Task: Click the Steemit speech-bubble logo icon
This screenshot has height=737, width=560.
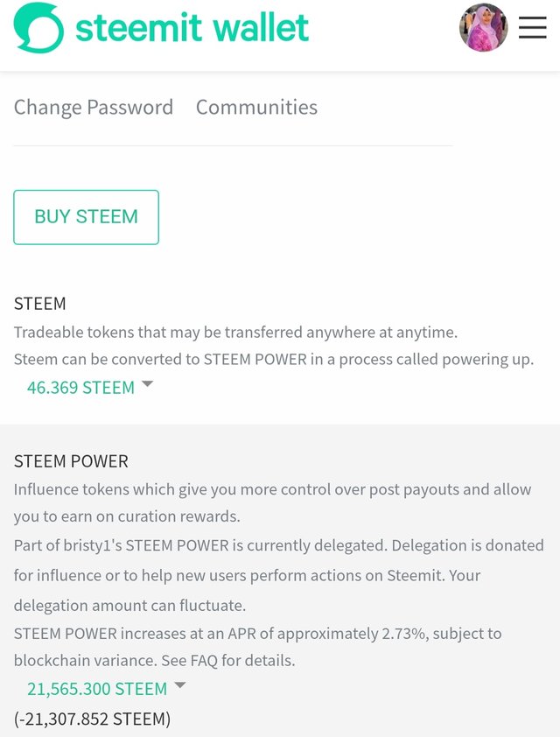Action: pyautogui.click(x=38, y=27)
